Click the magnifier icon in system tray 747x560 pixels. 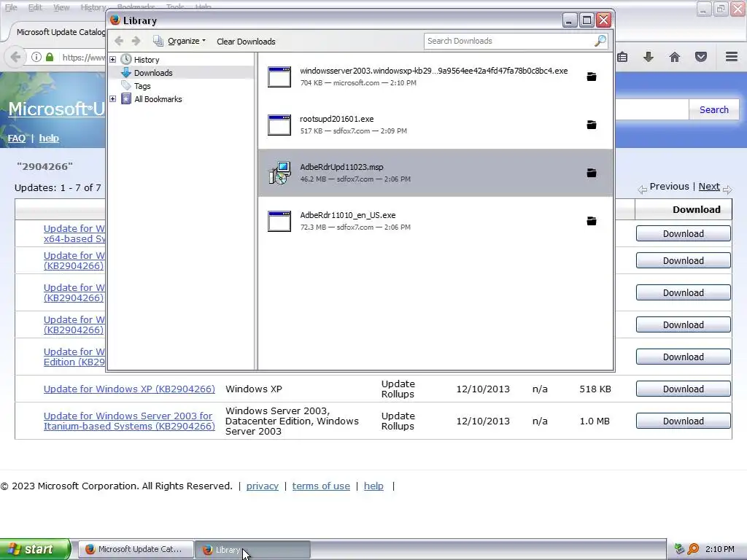coord(693,549)
